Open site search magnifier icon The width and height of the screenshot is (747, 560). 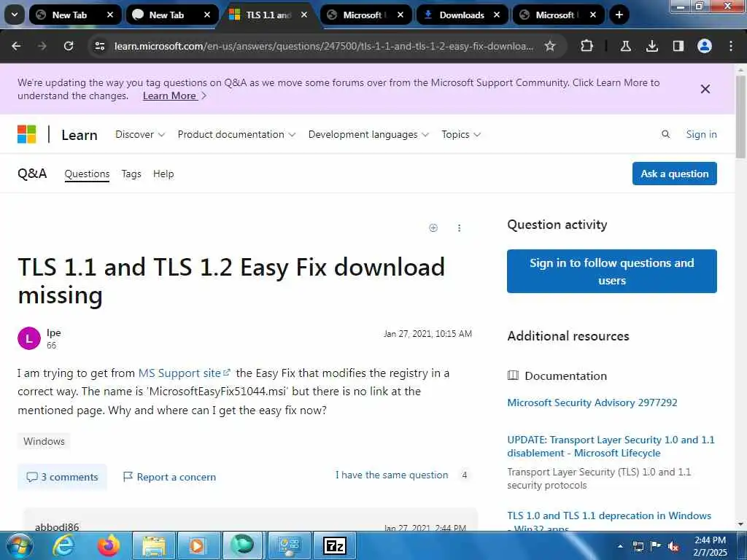click(x=665, y=134)
